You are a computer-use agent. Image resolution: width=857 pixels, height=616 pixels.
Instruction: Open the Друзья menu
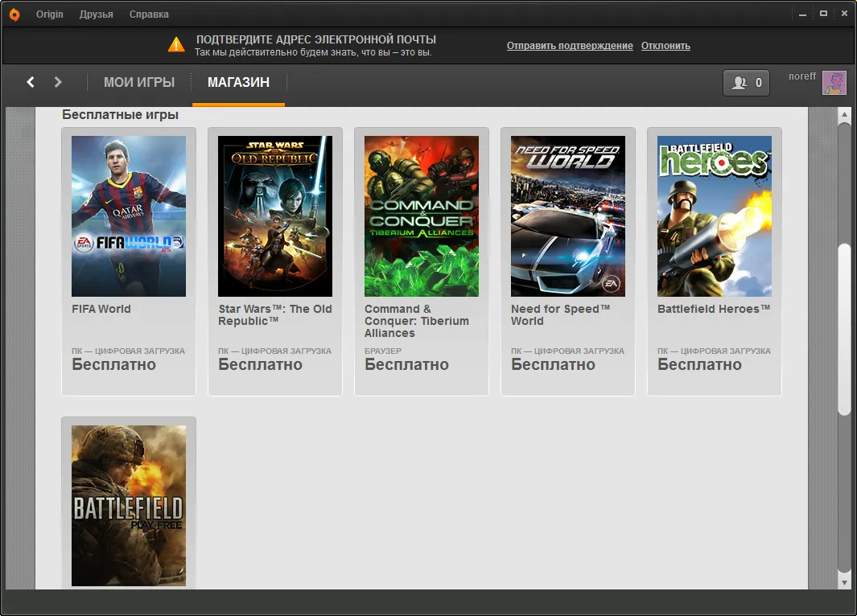click(x=97, y=14)
